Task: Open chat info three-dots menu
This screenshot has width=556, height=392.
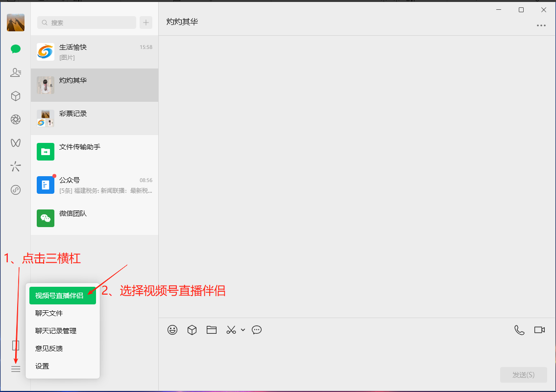Action: pos(541,25)
